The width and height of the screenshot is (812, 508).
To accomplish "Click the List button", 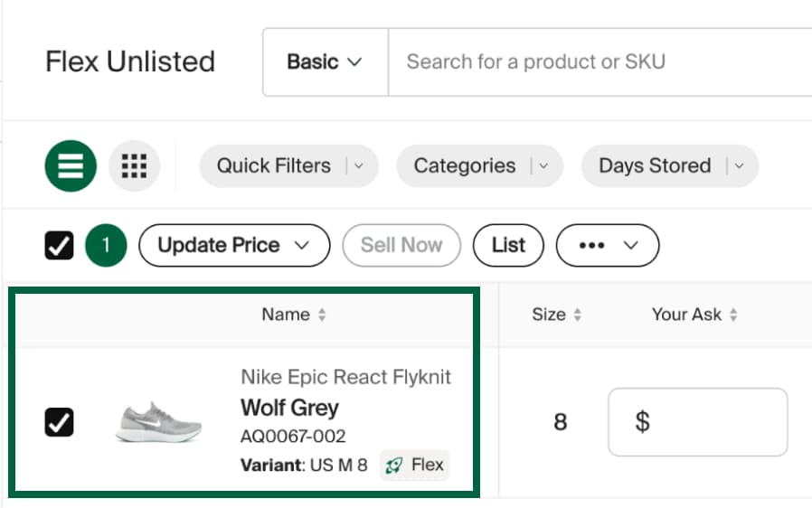I will [x=508, y=246].
